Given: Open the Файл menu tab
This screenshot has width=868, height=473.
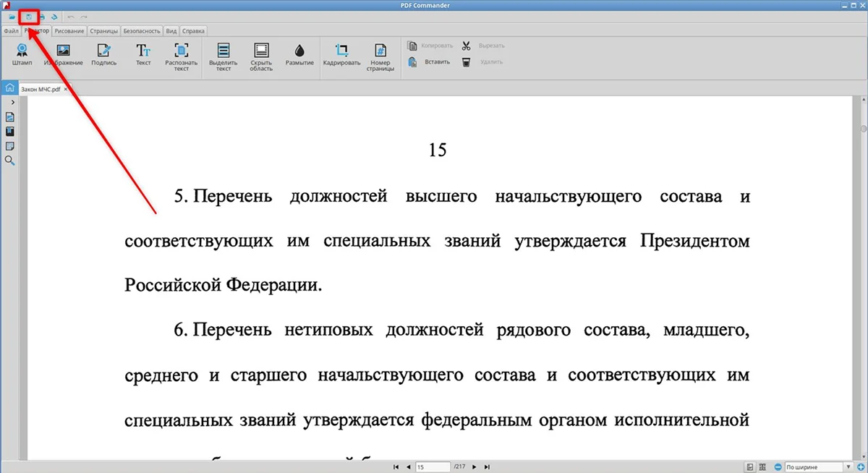Looking at the screenshot, I should (x=11, y=31).
